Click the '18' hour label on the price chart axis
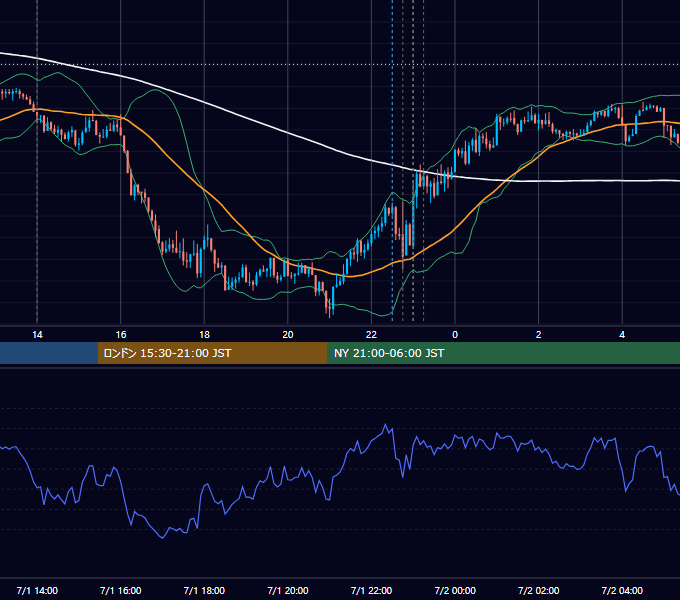 click(x=204, y=335)
